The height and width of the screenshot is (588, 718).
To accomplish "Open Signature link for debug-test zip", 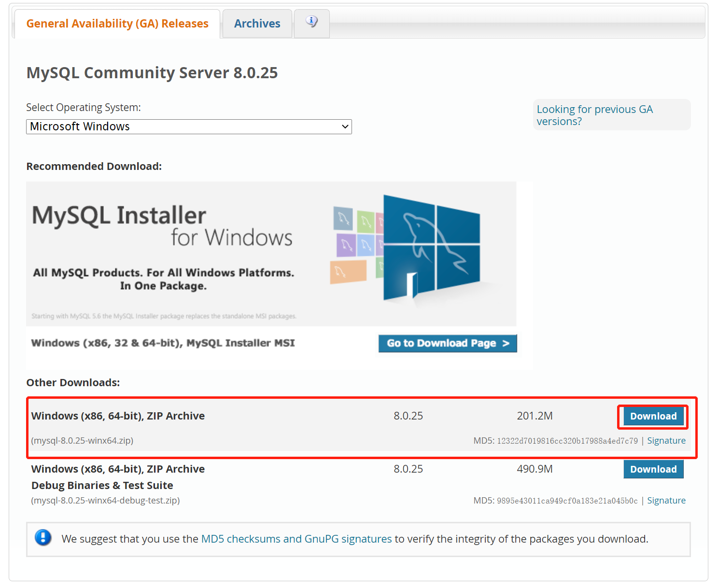I will pos(666,501).
